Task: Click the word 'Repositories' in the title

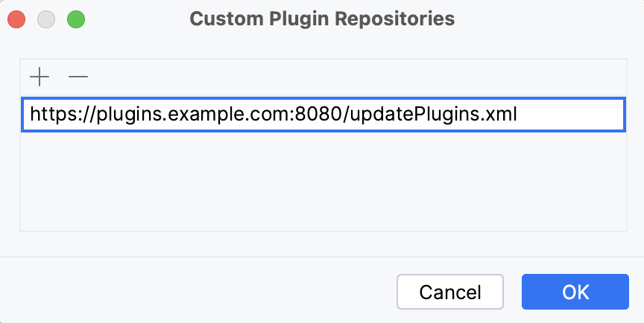Action: point(407,19)
